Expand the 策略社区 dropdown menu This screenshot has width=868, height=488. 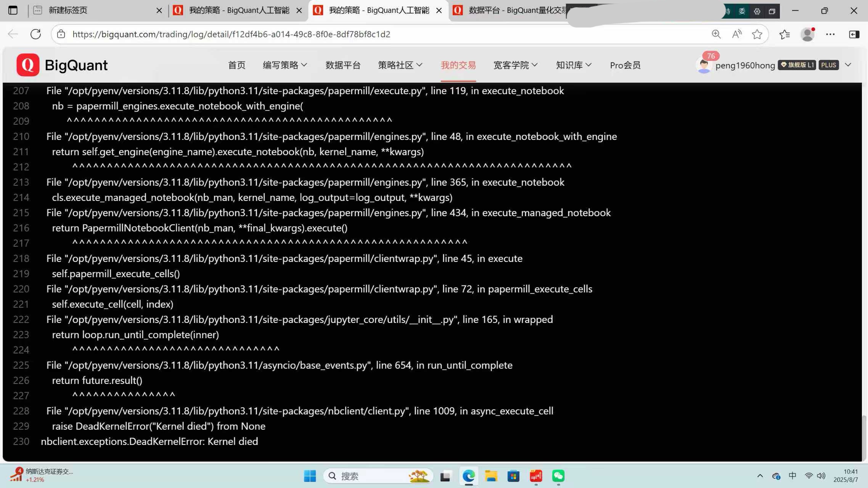click(x=400, y=65)
